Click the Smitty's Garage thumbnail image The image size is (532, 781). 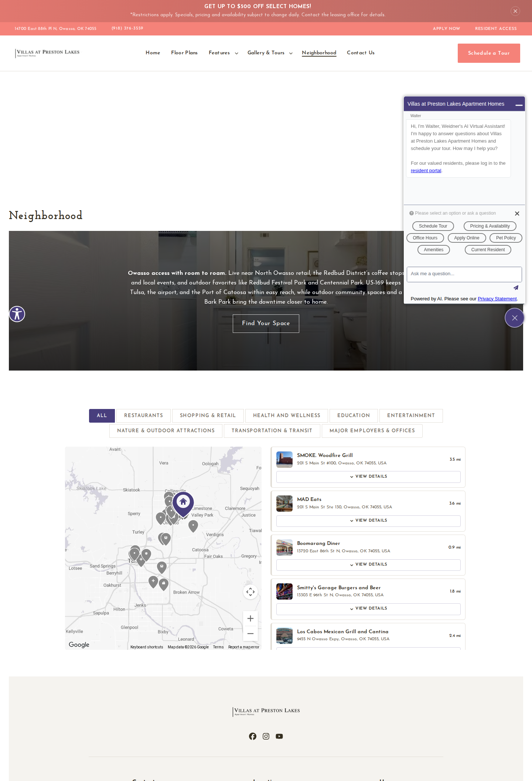click(284, 591)
